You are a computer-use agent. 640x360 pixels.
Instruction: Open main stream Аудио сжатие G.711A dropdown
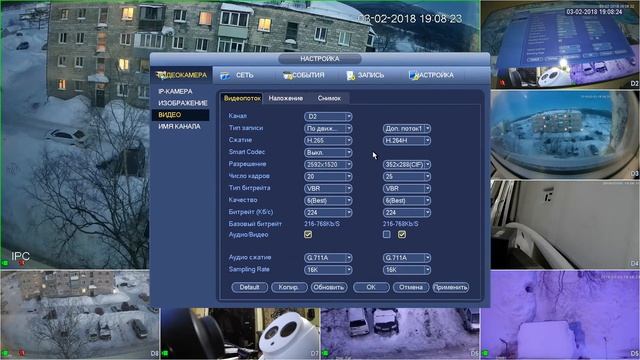click(x=328, y=258)
